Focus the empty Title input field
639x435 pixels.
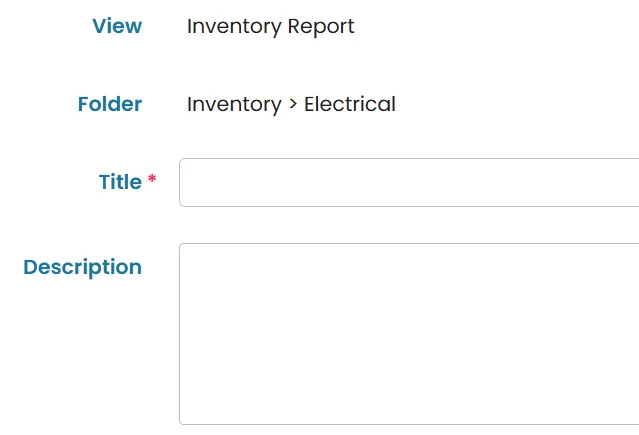pyautogui.click(x=409, y=182)
